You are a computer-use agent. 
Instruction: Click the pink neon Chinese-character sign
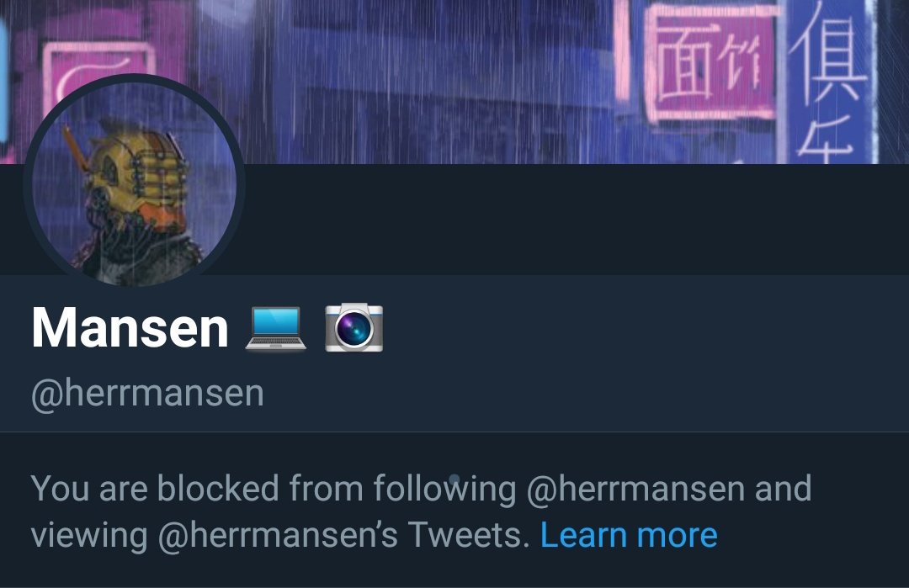(710, 64)
